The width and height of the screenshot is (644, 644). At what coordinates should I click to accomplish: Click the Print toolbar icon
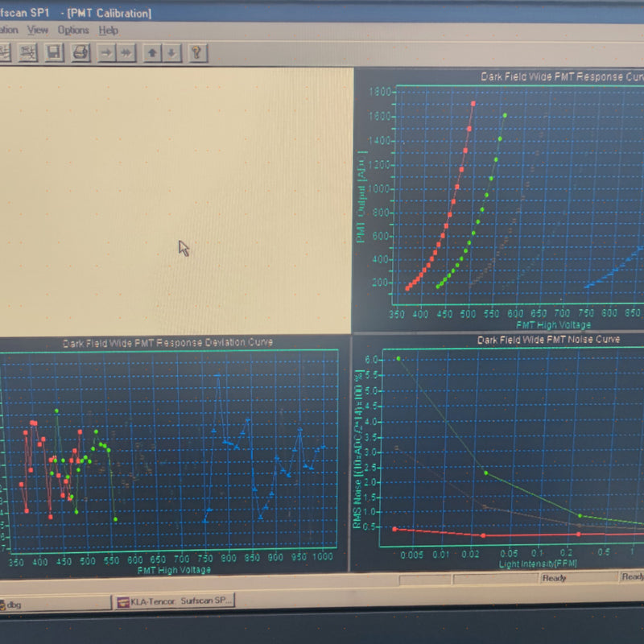[80, 53]
